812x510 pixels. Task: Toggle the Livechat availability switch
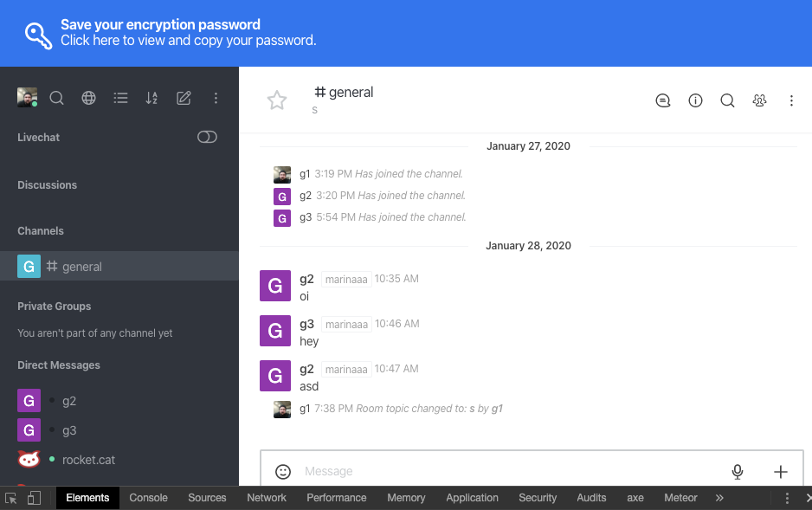click(x=207, y=137)
